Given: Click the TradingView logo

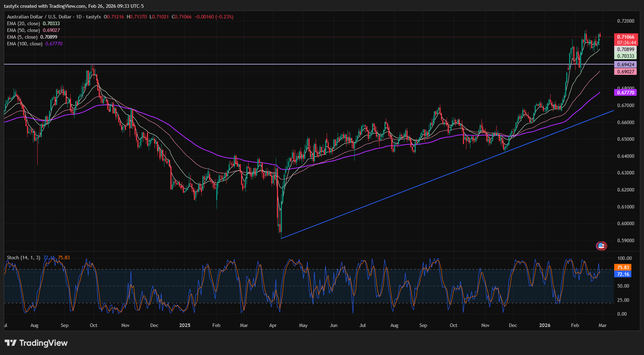Looking at the screenshot, I should [36, 343].
